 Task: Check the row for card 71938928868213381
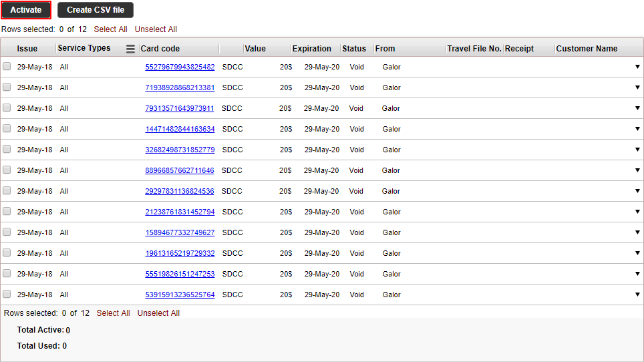tap(7, 87)
